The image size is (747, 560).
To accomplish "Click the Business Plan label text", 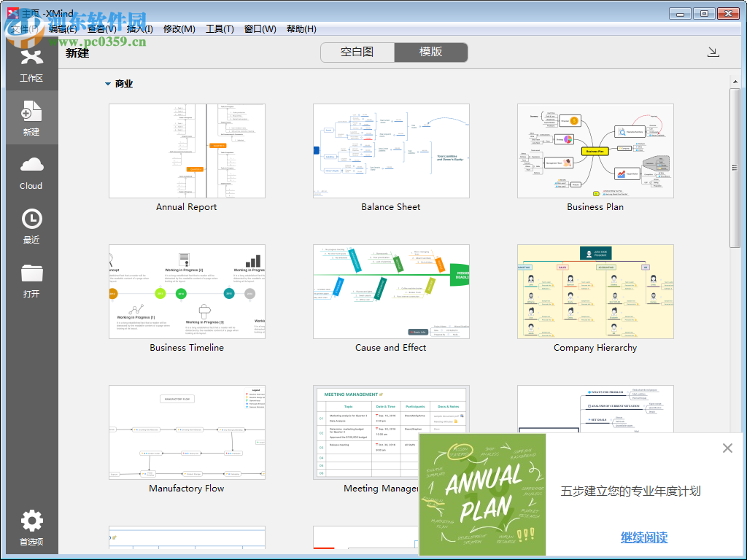I will click(595, 207).
